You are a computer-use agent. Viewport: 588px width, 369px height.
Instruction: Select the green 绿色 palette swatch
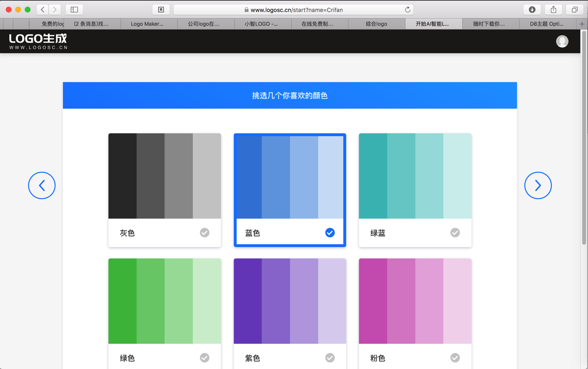(165, 301)
